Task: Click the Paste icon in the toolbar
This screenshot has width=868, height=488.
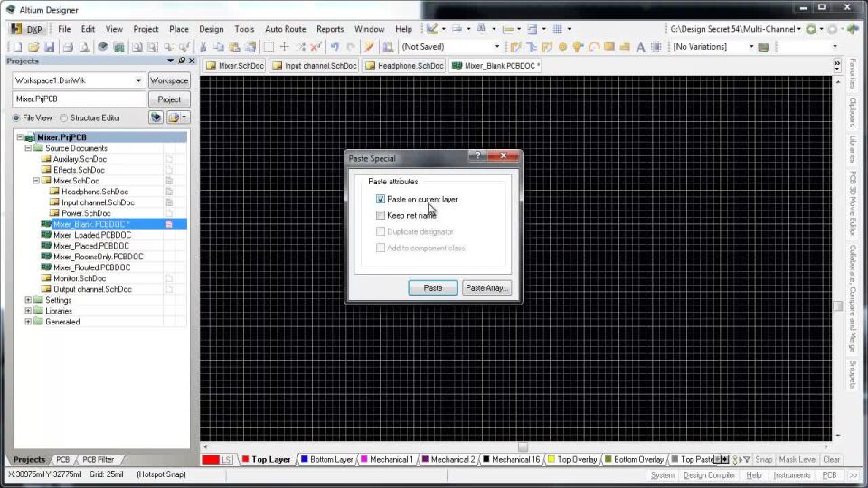Action: pos(234,47)
